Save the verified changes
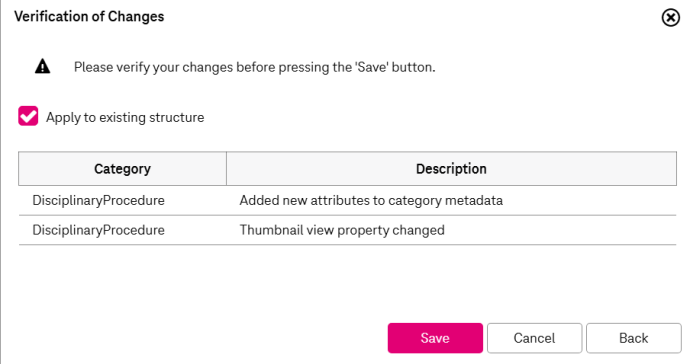Screen dimensions: 690x364 435,338
